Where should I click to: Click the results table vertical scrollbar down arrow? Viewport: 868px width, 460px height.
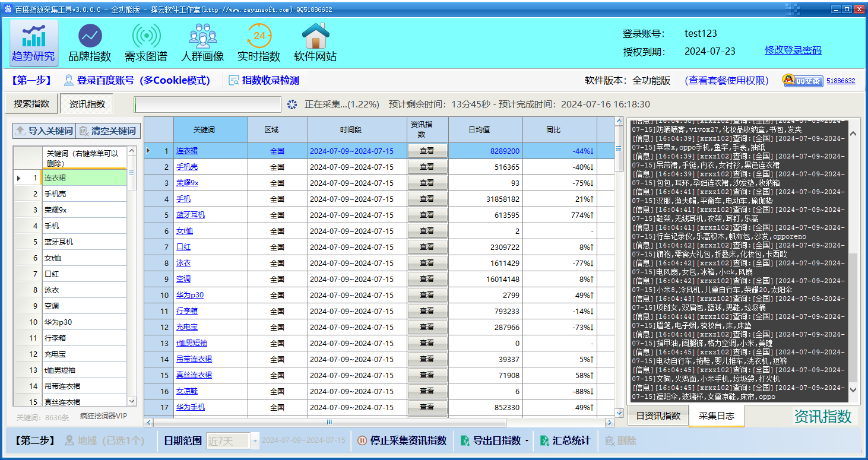point(620,413)
